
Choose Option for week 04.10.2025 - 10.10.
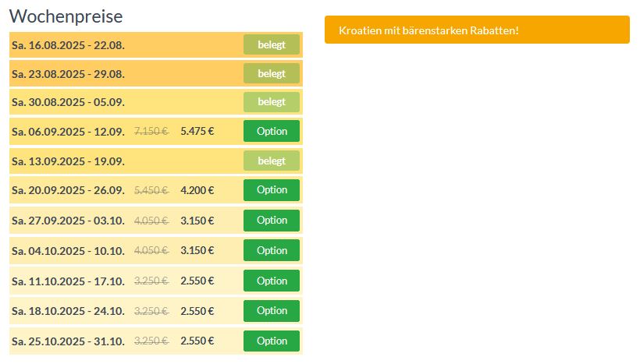point(272,250)
